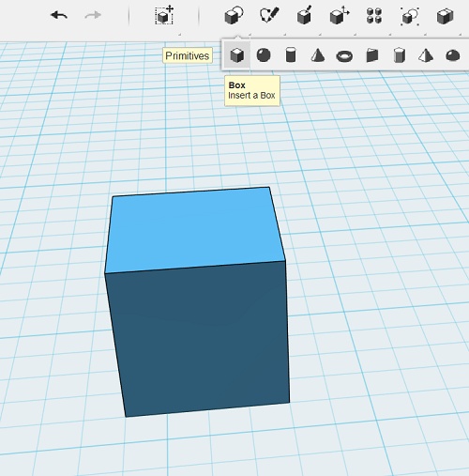This screenshot has width=469, height=476.
Task: Insert a Wedge primitive
Action: click(x=372, y=55)
